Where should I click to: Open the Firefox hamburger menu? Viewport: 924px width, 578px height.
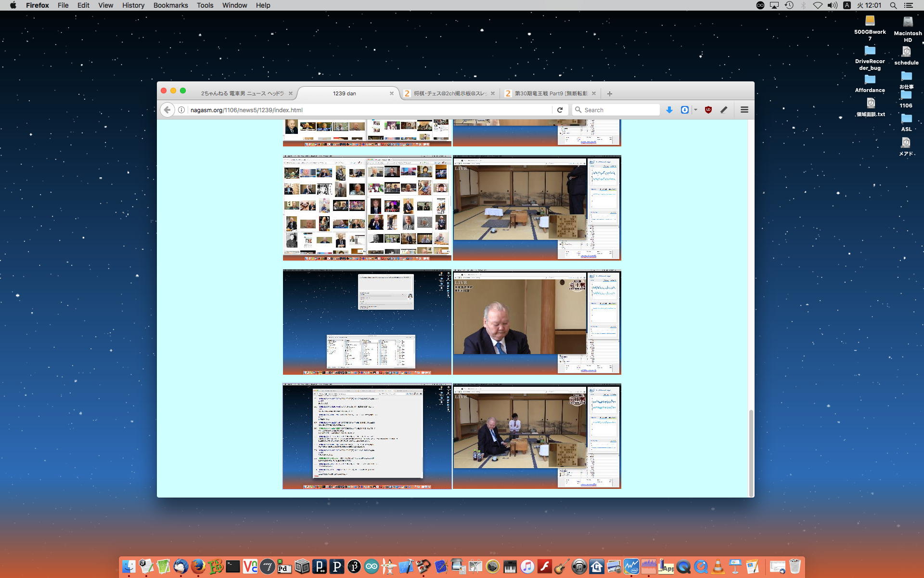pyautogui.click(x=744, y=110)
